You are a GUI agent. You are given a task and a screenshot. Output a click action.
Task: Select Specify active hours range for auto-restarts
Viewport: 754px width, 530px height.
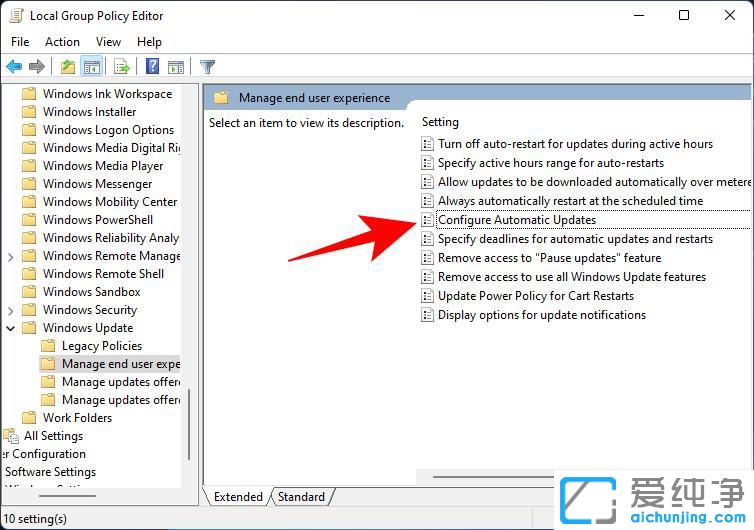pyautogui.click(x=551, y=163)
